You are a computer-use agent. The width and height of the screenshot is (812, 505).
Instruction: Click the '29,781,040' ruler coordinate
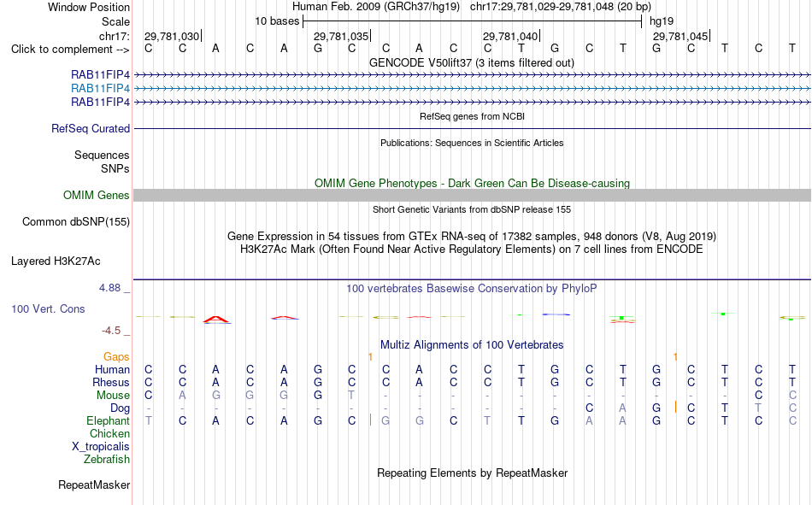tap(510, 36)
